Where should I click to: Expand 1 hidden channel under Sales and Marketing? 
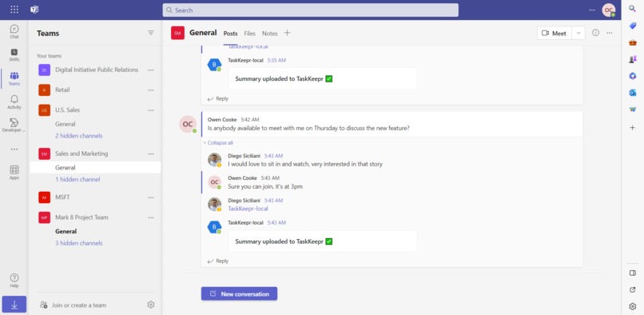[78, 179]
